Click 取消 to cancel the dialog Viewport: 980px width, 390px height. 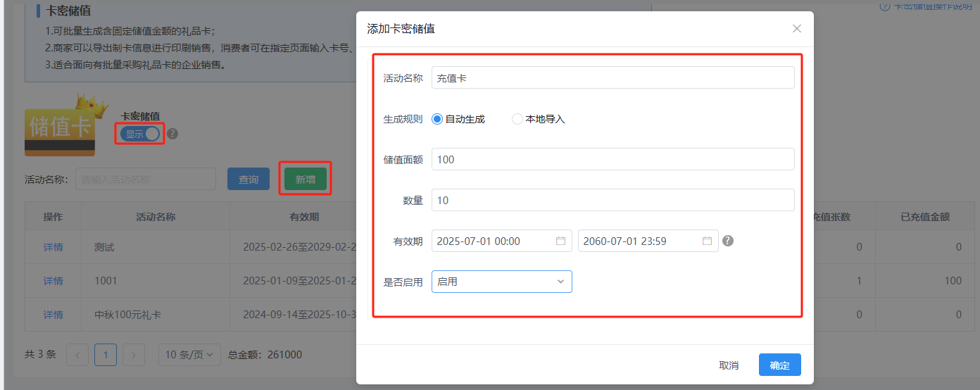(x=729, y=365)
